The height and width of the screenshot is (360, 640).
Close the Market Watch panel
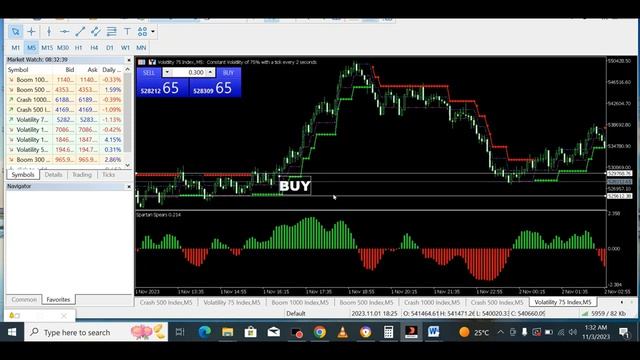point(129,60)
